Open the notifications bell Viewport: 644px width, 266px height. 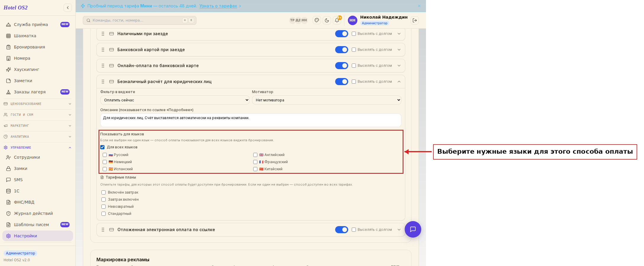337,20
